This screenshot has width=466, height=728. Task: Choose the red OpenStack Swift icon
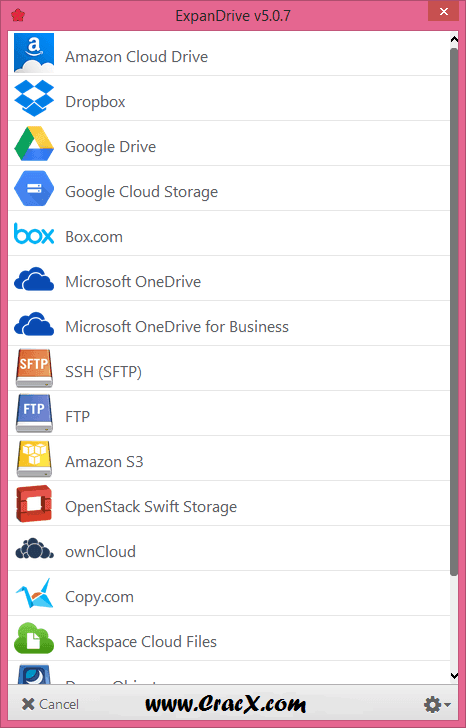tap(34, 504)
